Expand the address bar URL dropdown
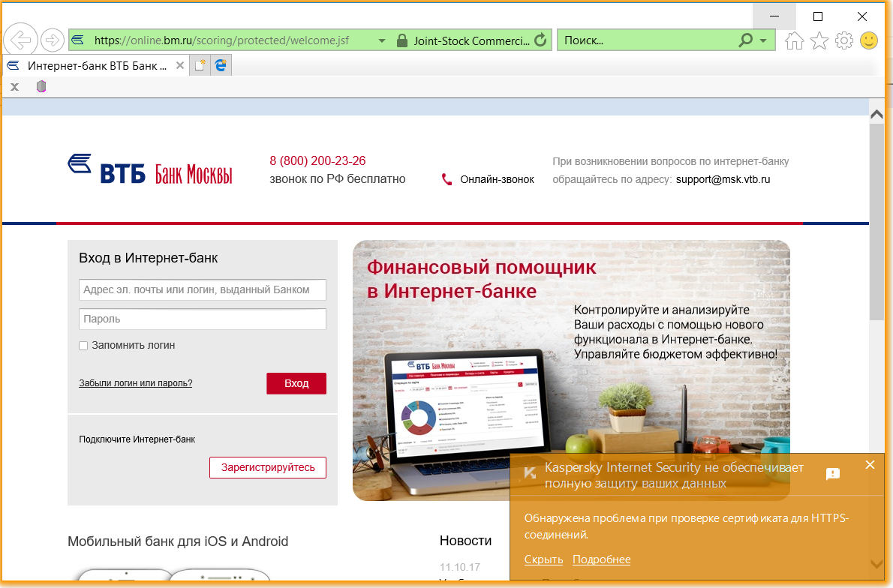 pyautogui.click(x=382, y=40)
